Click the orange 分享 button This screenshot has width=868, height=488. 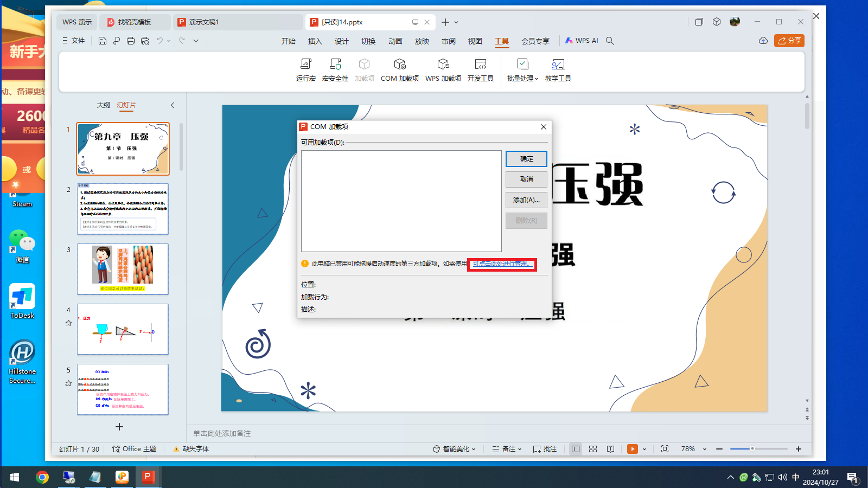point(789,41)
